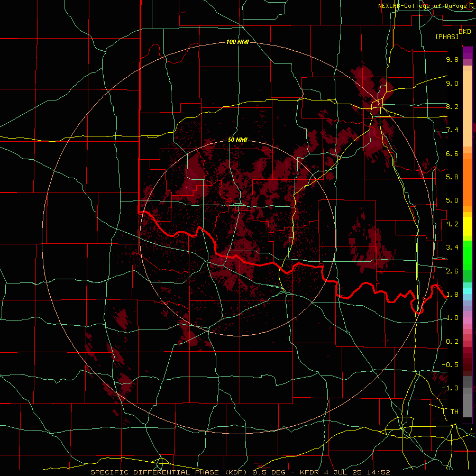Click the '100 NMI' range ring label
This screenshot has height=476, width=476.
237,42
